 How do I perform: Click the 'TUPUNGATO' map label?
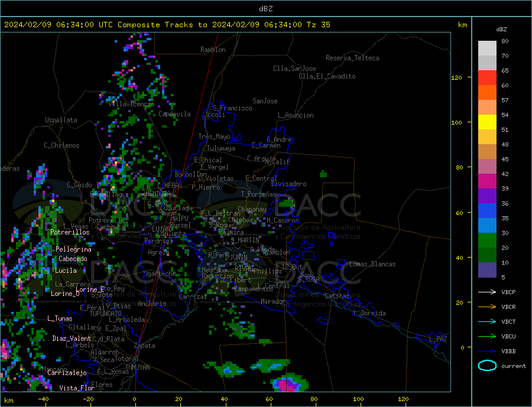point(106,314)
